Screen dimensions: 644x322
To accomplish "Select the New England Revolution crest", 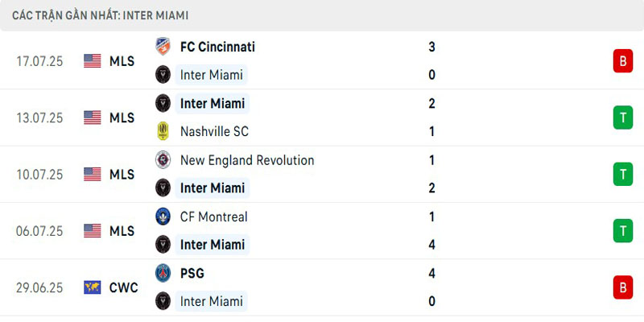I will [163, 160].
